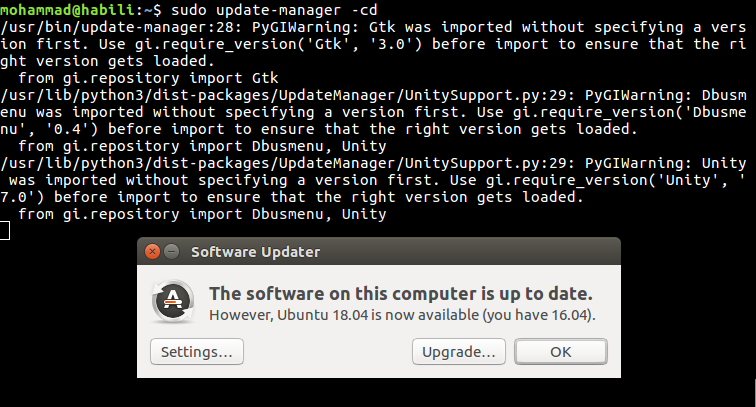Click the terminal block cursor
756x407 pixels.
coord(5,231)
